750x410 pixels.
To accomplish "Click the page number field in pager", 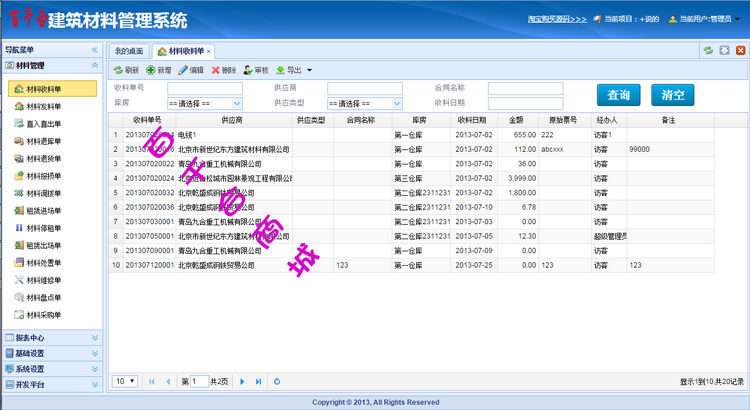I will tap(199, 381).
